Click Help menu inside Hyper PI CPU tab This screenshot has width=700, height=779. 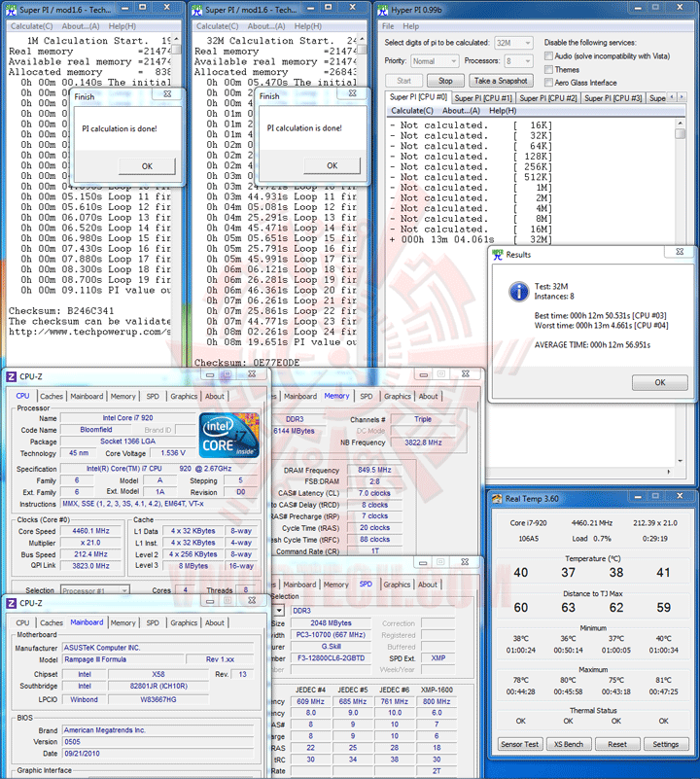coord(503,110)
